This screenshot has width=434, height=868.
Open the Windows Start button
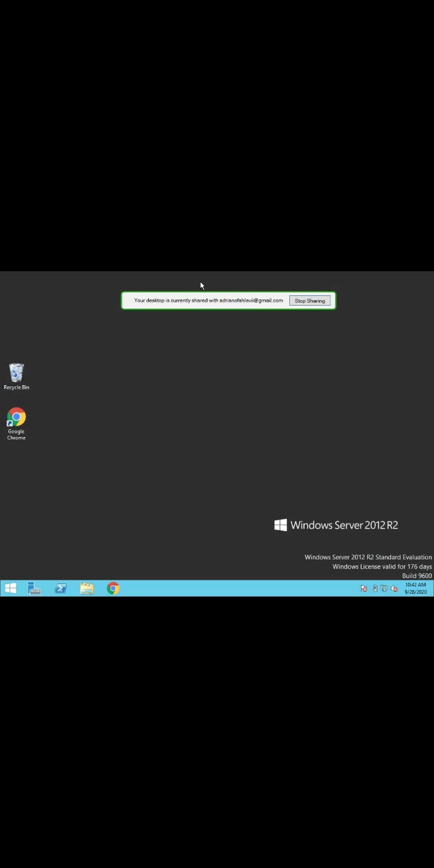click(10, 588)
